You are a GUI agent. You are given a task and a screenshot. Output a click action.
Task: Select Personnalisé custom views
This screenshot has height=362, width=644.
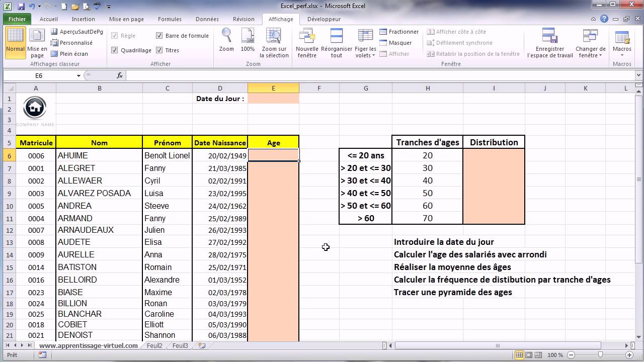(x=71, y=43)
